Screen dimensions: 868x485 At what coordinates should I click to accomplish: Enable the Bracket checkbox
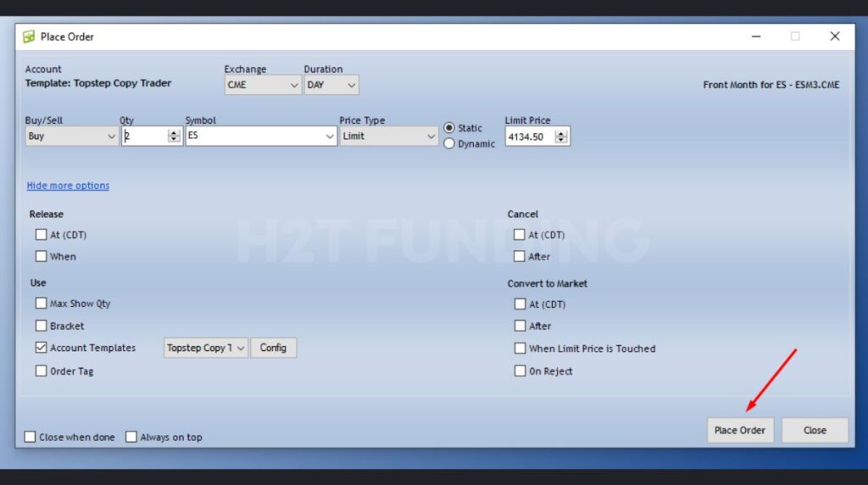click(x=41, y=326)
